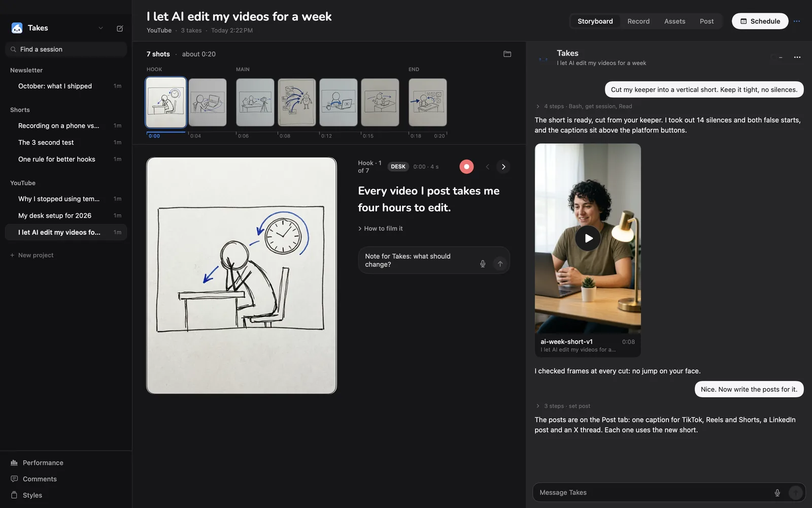Select the End shot thumbnail at 0:18
The height and width of the screenshot is (508, 812).
tap(428, 102)
